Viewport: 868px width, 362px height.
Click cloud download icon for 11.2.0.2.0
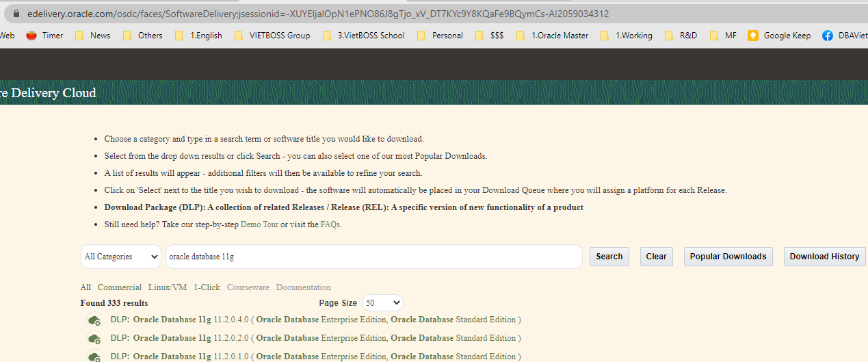[94, 338]
